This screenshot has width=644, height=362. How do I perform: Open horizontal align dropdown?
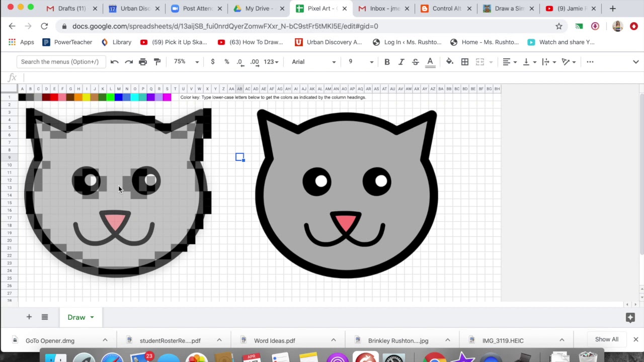pyautogui.click(x=510, y=62)
